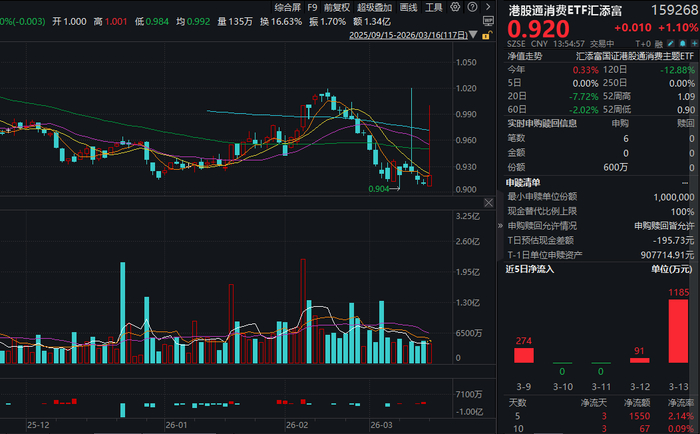700x434 pixels.
Task: Open the 工具 tools menu
Action: point(433,8)
